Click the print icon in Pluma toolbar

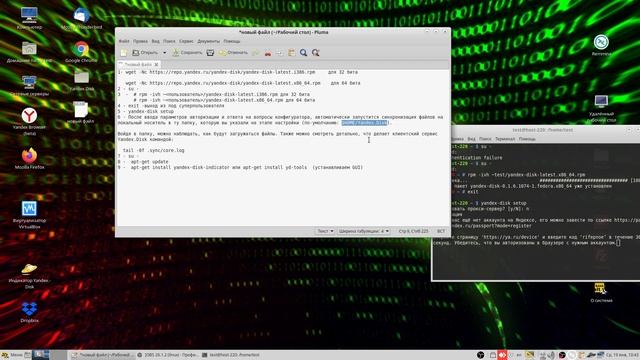click(x=210, y=53)
